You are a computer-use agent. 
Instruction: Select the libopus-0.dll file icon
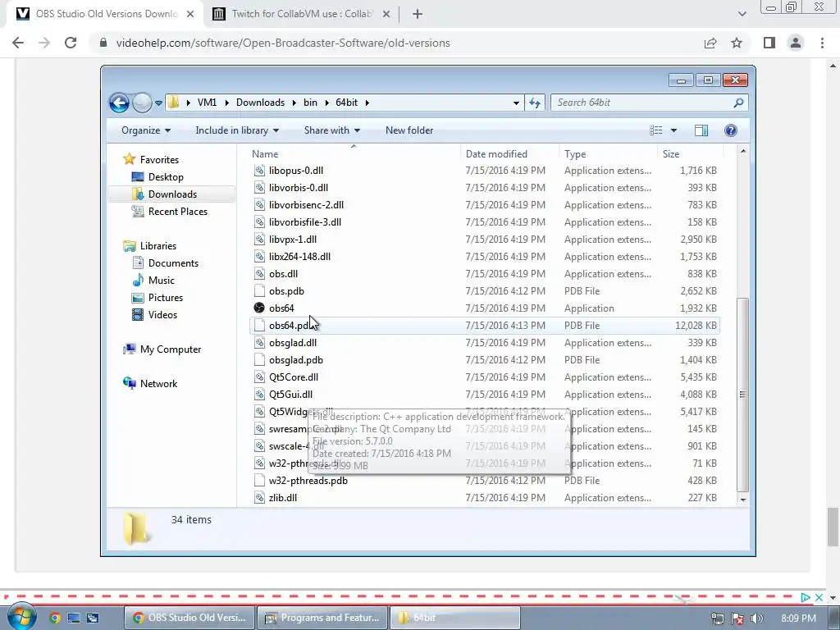259,171
